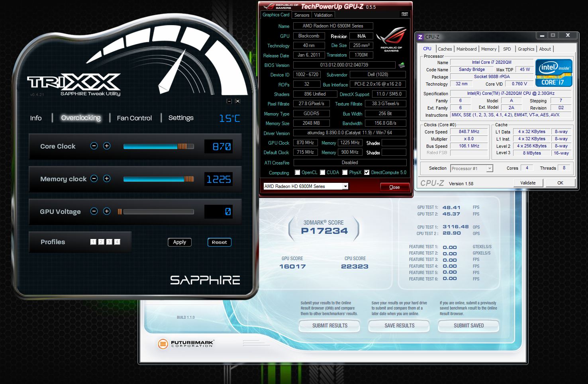Screen dimensions: 588x384
Task: Open CPU-Z SPD tab
Action: pyautogui.click(x=507, y=49)
